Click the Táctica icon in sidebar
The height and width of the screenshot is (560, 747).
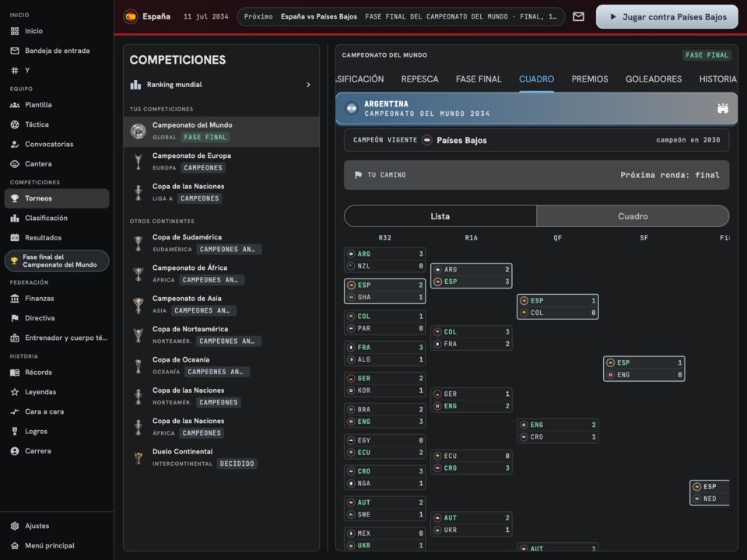(x=15, y=124)
